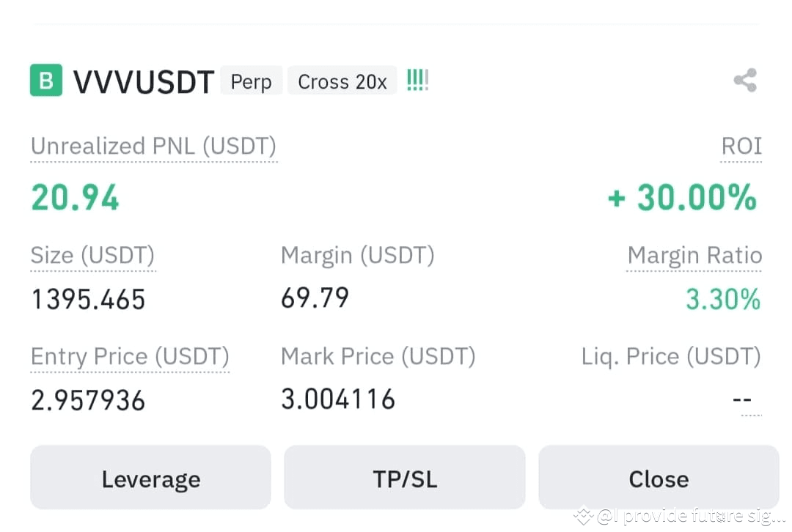
Task: Show Unrealized PNL (USDT) explanation
Action: pos(153,147)
